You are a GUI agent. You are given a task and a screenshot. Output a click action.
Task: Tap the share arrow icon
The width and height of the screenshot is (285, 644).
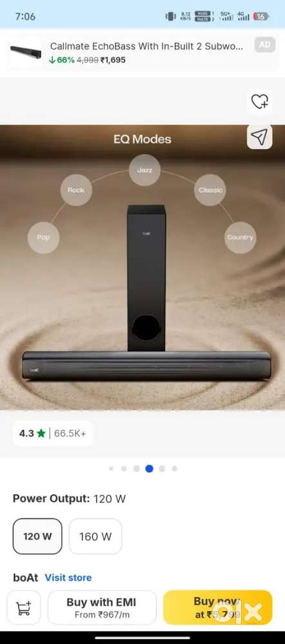tap(260, 137)
